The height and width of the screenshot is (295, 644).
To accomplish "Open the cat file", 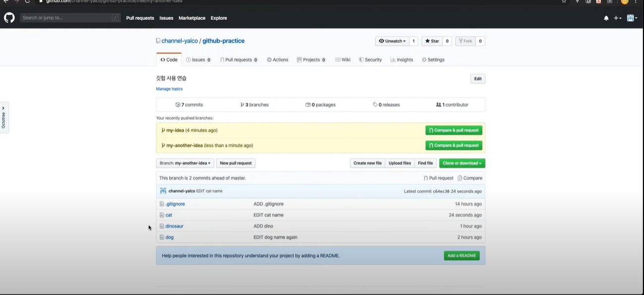I will (x=169, y=215).
